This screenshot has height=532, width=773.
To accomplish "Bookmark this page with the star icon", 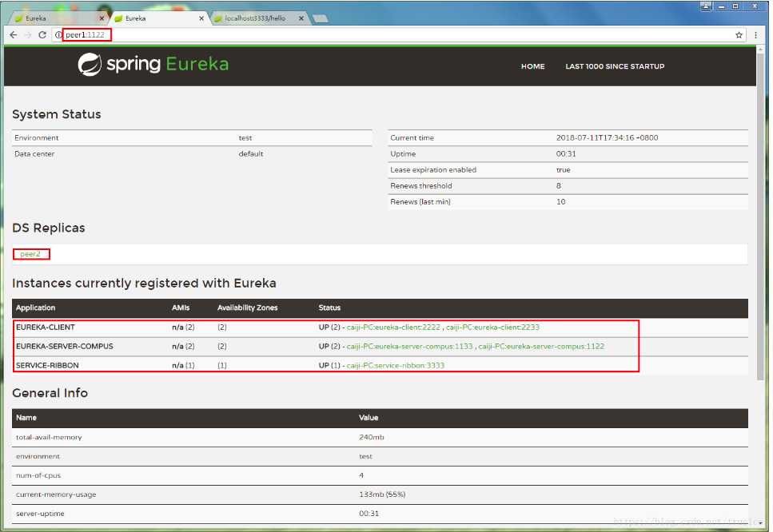I will [x=739, y=35].
